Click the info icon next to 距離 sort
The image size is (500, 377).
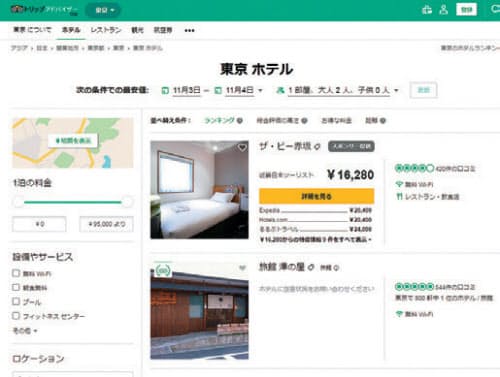tap(383, 121)
